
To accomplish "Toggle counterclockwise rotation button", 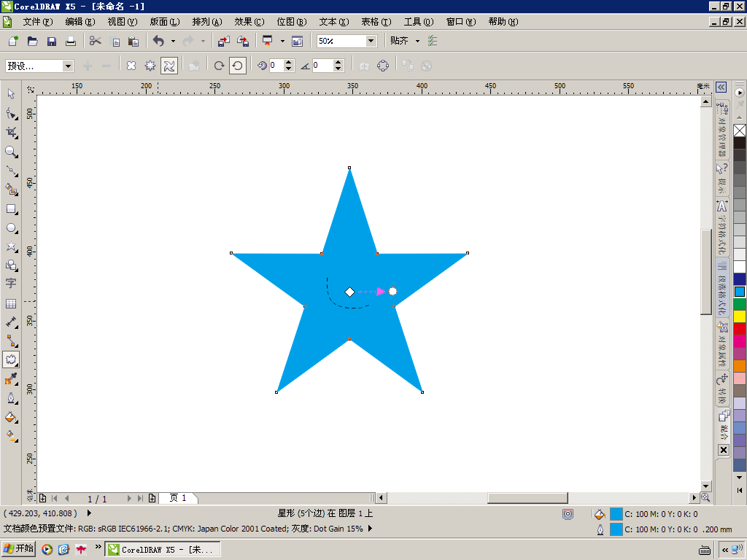I will tap(238, 66).
